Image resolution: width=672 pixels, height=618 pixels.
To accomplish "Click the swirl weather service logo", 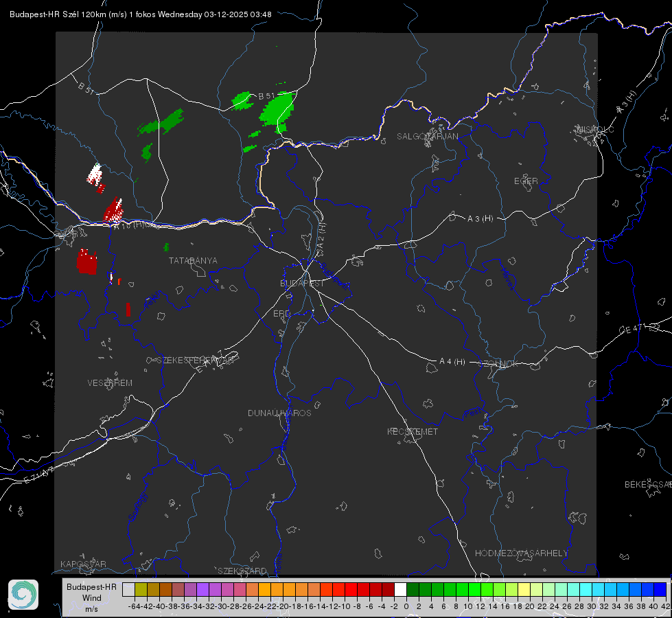I will [23, 595].
